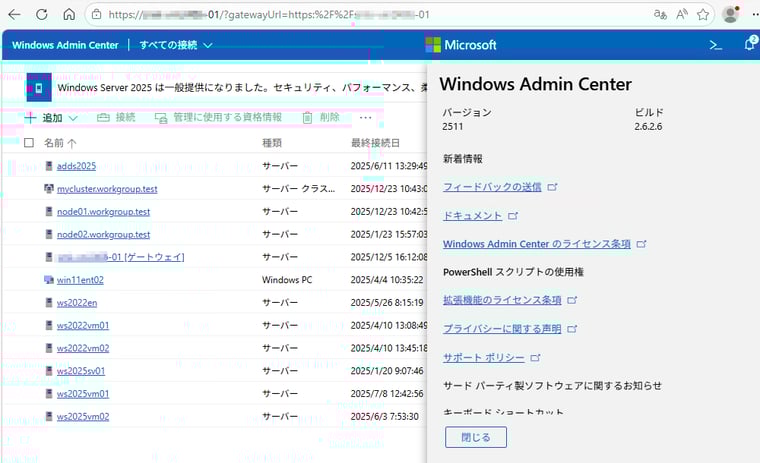Open 拡張機能のライセンス条項 link
This screenshot has width=760, height=463.
[x=502, y=300]
